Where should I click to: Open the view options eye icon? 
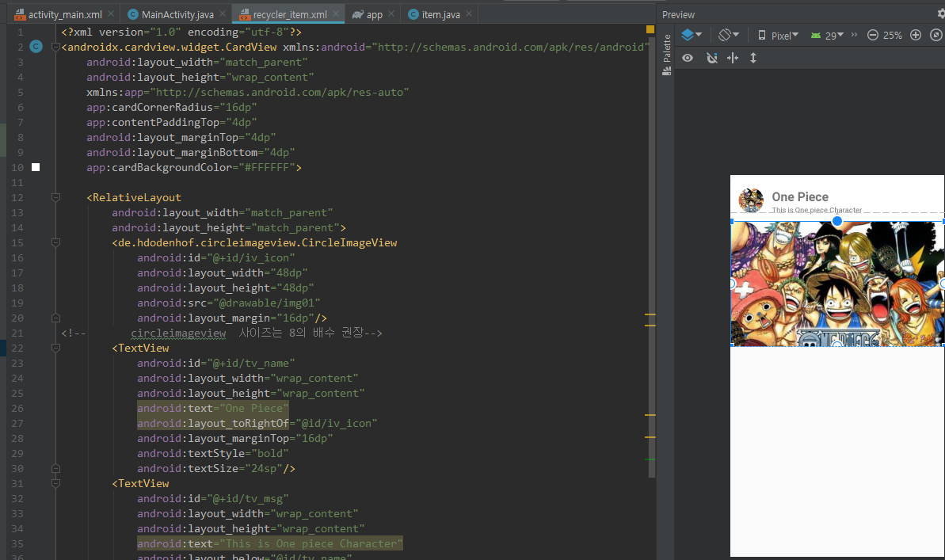688,58
